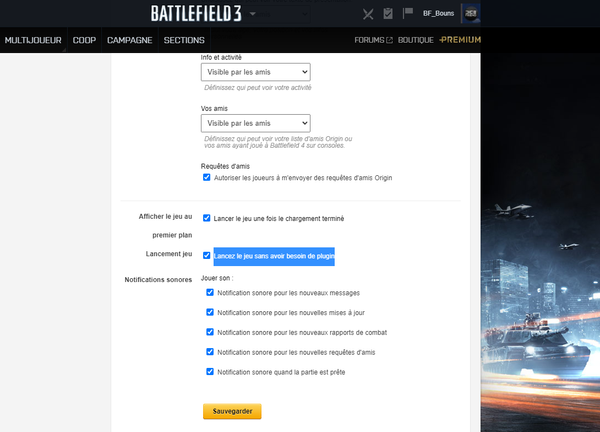Open the Sections menu

click(x=184, y=40)
